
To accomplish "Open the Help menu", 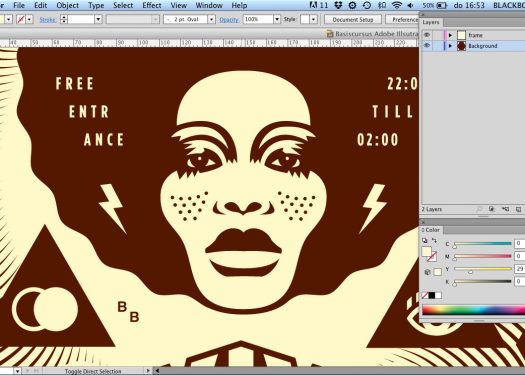I will pos(239,5).
